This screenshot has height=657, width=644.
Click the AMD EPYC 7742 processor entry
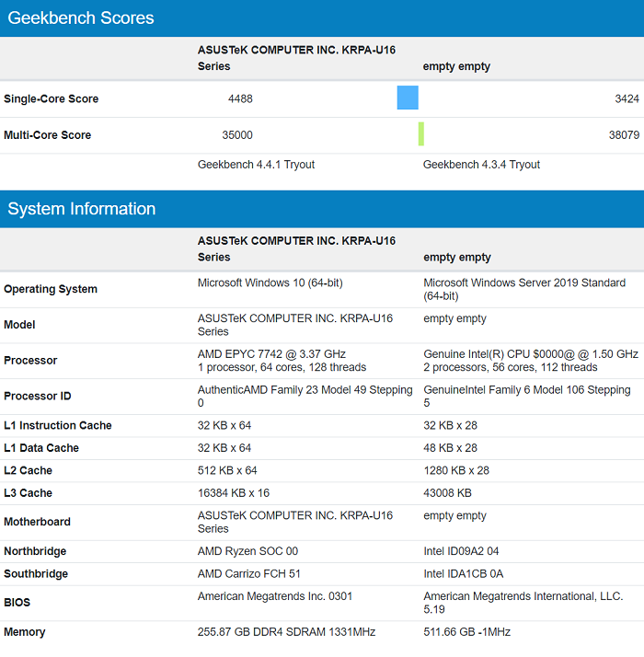[x=271, y=354]
